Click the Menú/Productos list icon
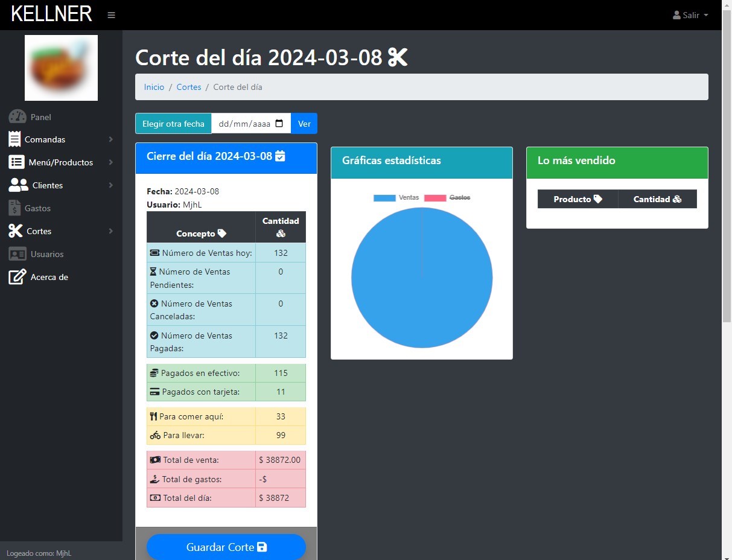The height and width of the screenshot is (560, 732). (x=16, y=162)
